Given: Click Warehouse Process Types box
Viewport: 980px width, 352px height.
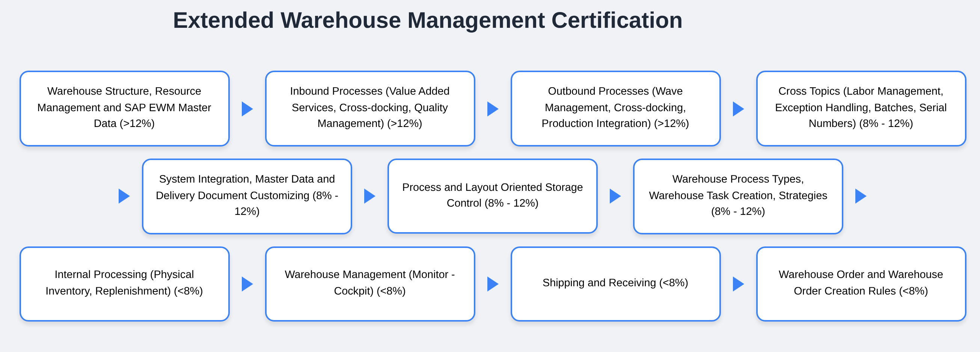Looking at the screenshot, I should point(738,196).
